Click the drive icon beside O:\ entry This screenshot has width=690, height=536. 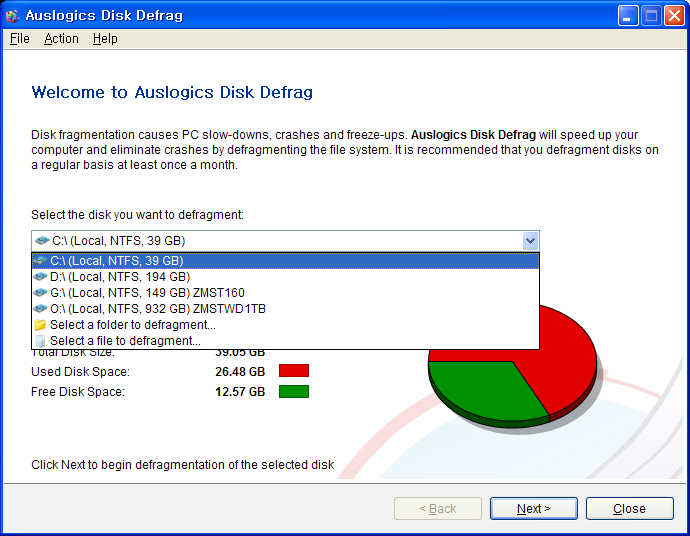pyautogui.click(x=40, y=308)
